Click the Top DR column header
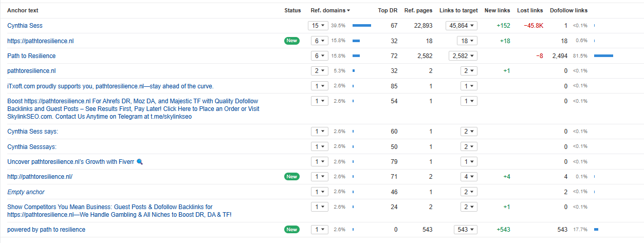The image size is (644, 243). (388, 10)
